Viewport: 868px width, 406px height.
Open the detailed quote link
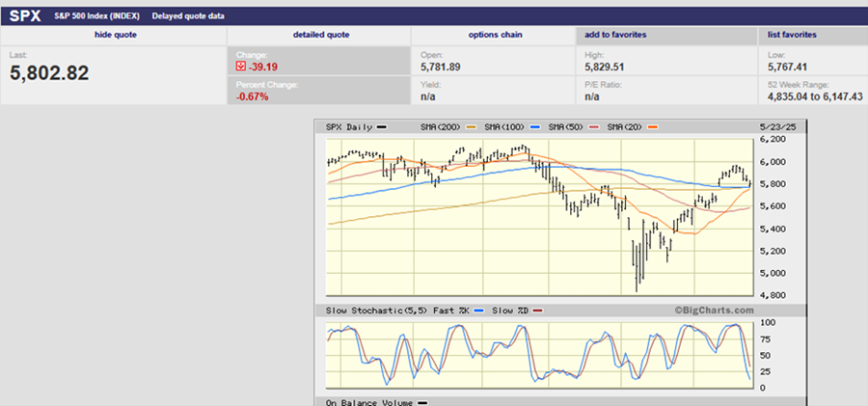click(x=321, y=35)
